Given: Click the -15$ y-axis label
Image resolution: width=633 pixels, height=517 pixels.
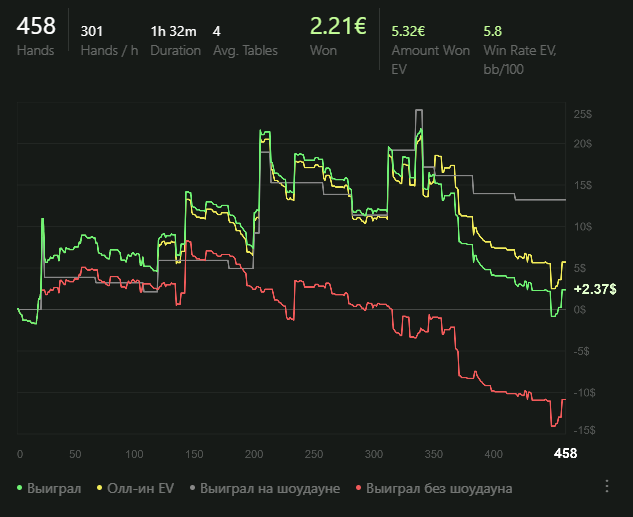Looking at the screenshot, I should coord(584,430).
